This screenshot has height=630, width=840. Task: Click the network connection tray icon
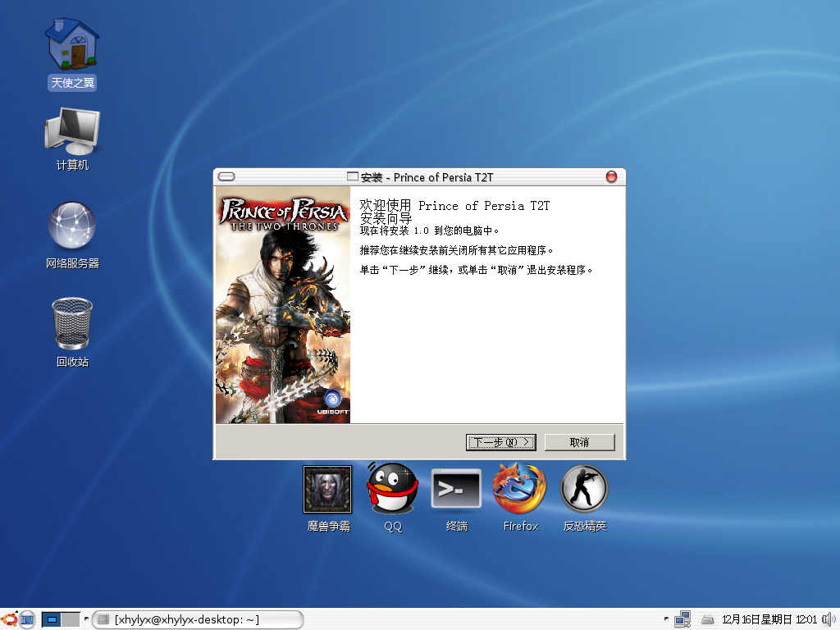tap(682, 620)
